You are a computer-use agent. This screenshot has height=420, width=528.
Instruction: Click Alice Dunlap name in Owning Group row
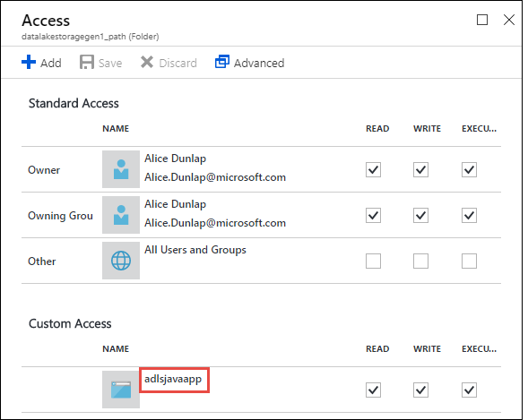point(175,204)
